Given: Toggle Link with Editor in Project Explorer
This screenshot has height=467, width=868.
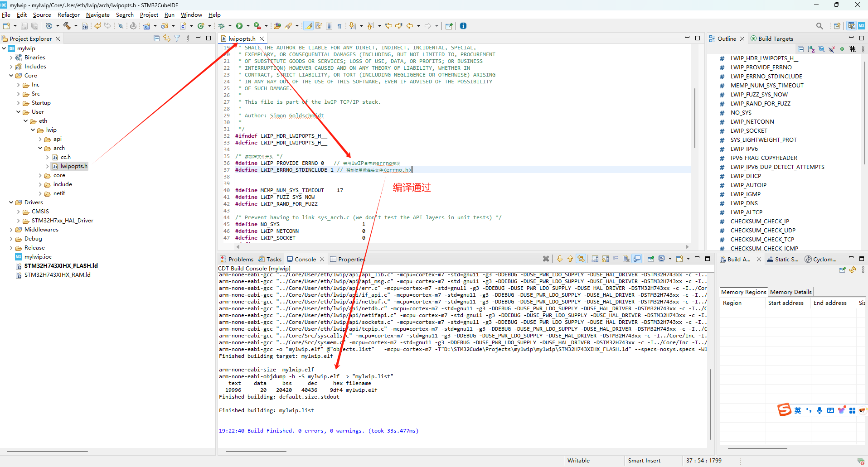Looking at the screenshot, I should (167, 39).
